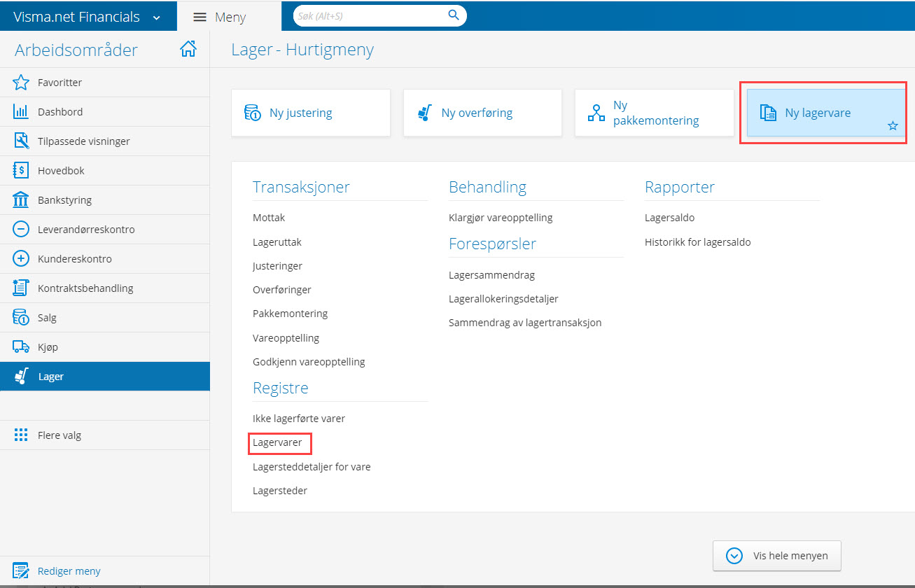Open Sammendrag av lagertransaksjon
915x588 pixels.
pyautogui.click(x=525, y=323)
